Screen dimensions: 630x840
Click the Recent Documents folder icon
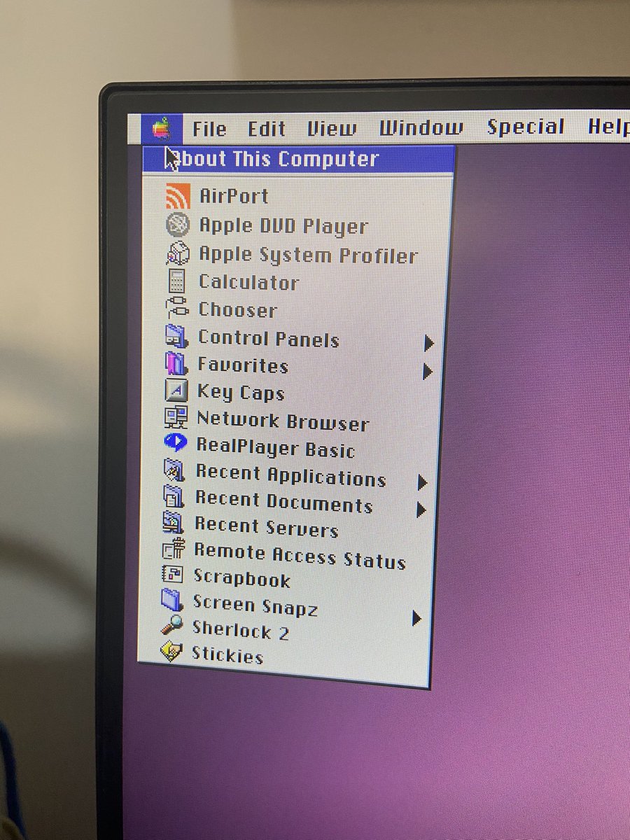173,497
